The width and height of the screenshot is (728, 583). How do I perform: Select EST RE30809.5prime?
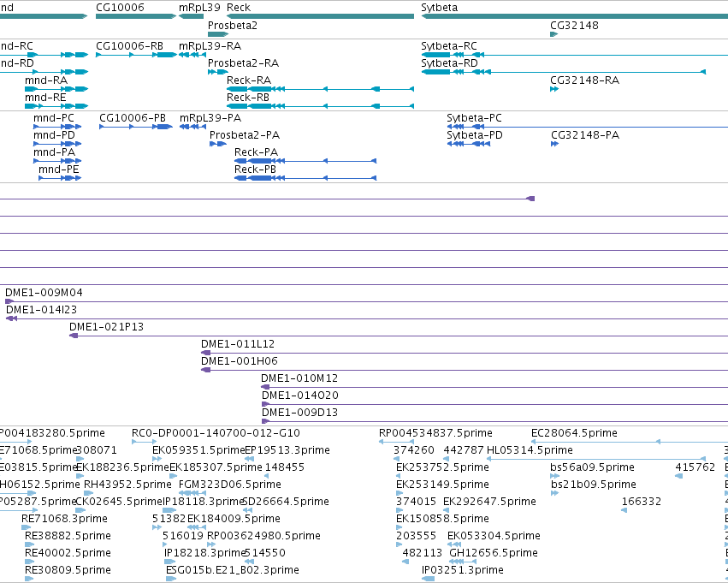click(x=68, y=570)
